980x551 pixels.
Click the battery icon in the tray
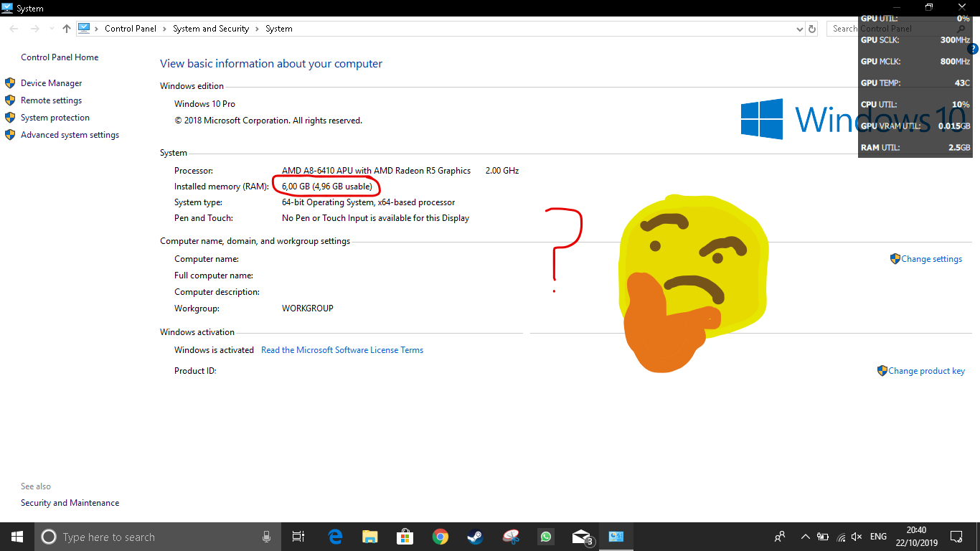[x=822, y=537]
